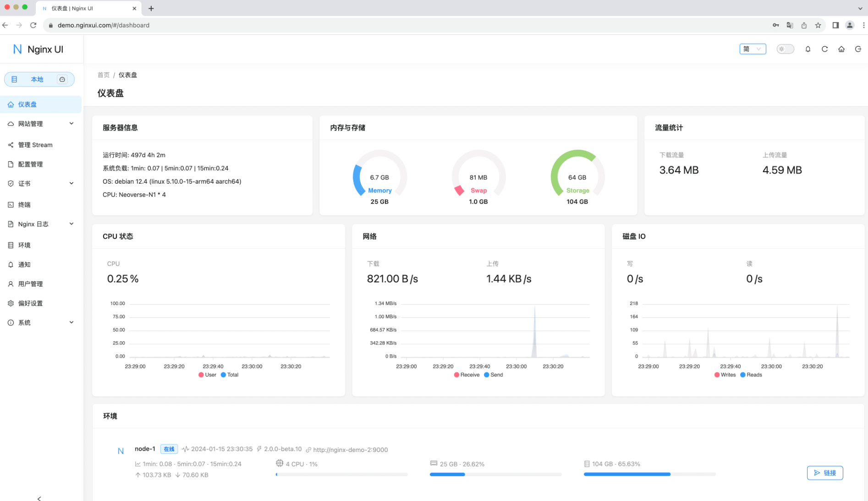Click the refresh icon in the page header
Screen dimensions: 868x501
tap(824, 49)
